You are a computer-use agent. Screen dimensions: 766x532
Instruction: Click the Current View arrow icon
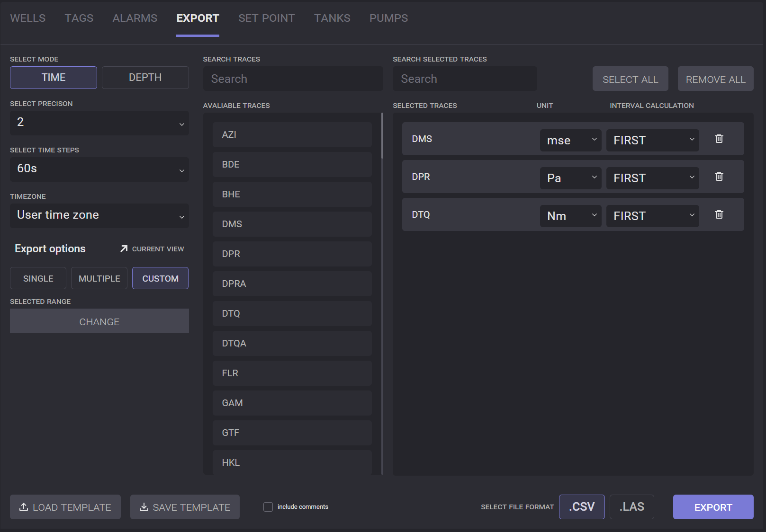pos(124,248)
